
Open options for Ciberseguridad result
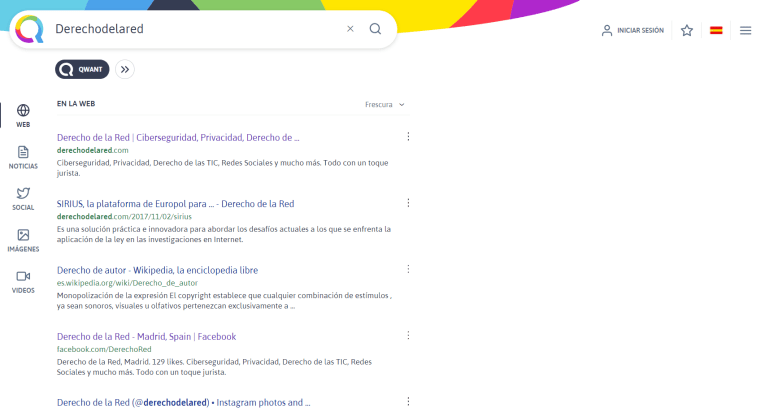[408, 137]
